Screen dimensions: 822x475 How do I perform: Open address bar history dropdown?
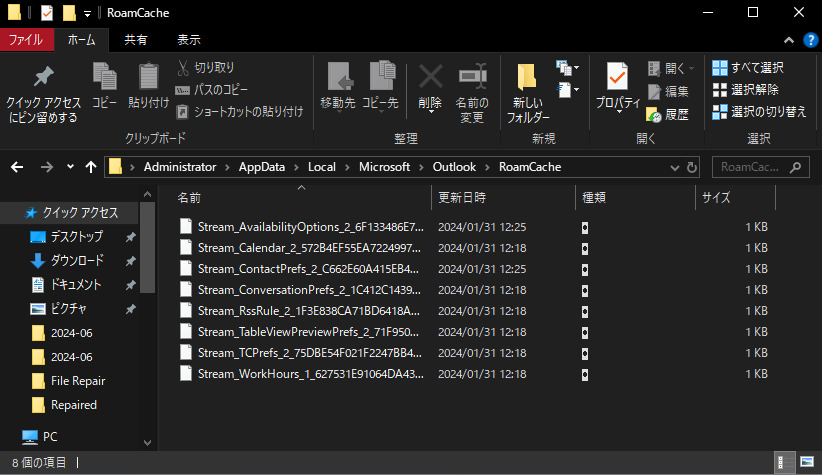(x=675, y=168)
